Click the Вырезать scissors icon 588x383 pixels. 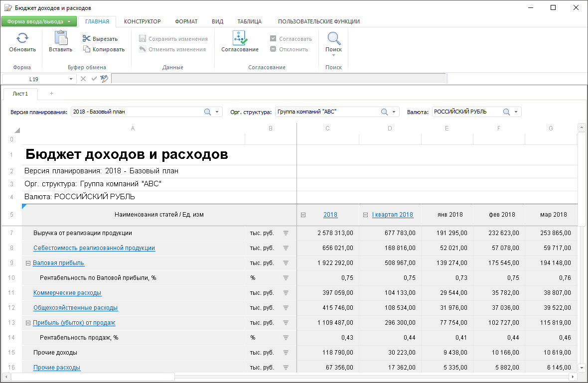[x=87, y=39]
